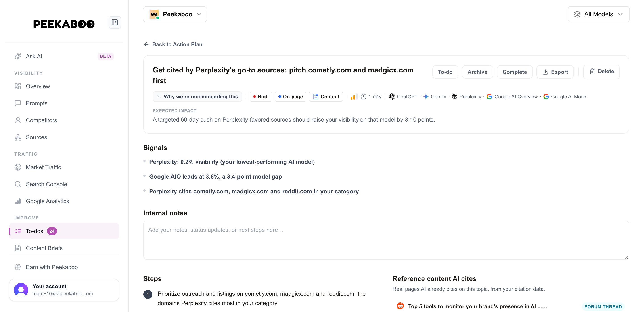Archive this action item

tap(477, 72)
